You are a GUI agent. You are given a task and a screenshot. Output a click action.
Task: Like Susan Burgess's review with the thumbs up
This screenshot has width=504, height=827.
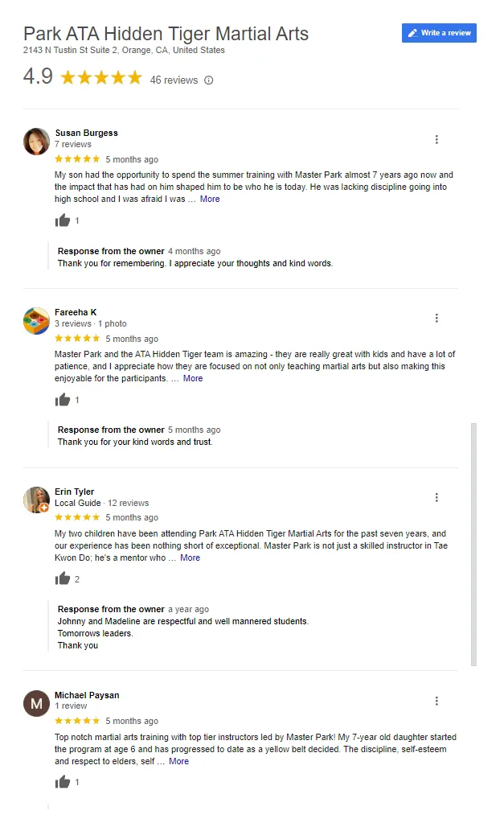pyautogui.click(x=62, y=220)
